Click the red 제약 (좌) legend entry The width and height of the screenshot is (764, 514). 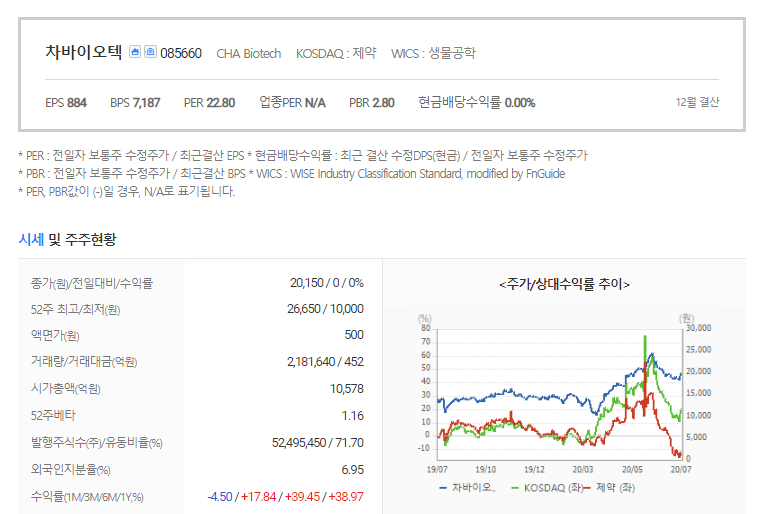pos(610,488)
